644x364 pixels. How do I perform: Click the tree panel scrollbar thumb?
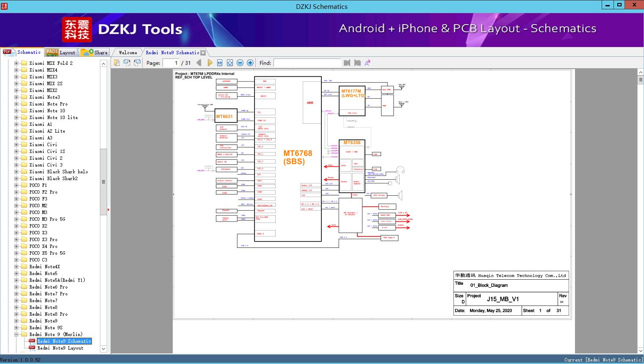(103, 182)
